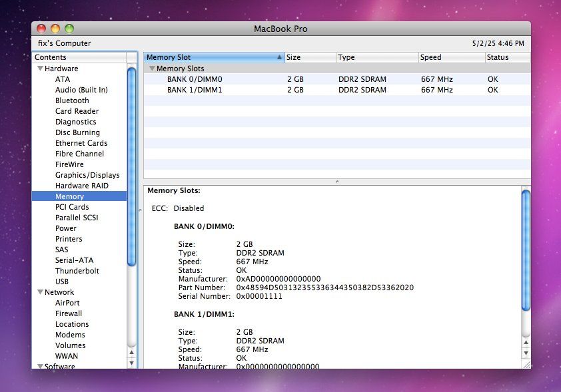Open AirPort under Network
Image resolution: width=561 pixels, height=392 pixels.
coord(67,303)
